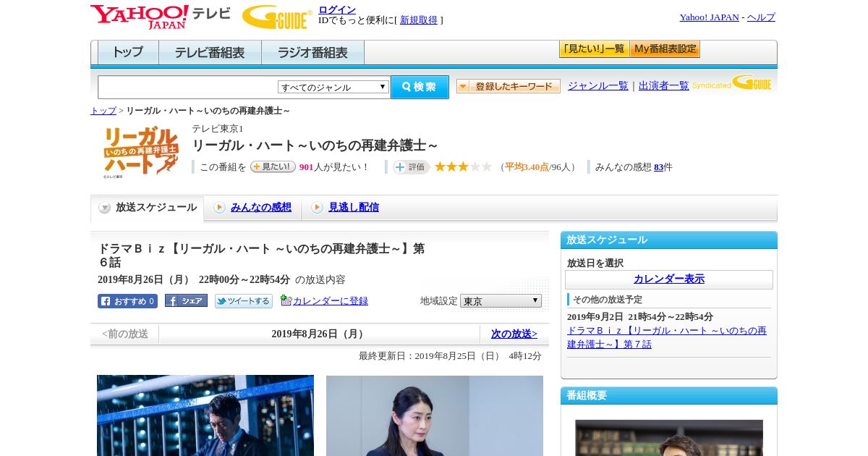Select the 見逃し配信 tab

point(353,208)
